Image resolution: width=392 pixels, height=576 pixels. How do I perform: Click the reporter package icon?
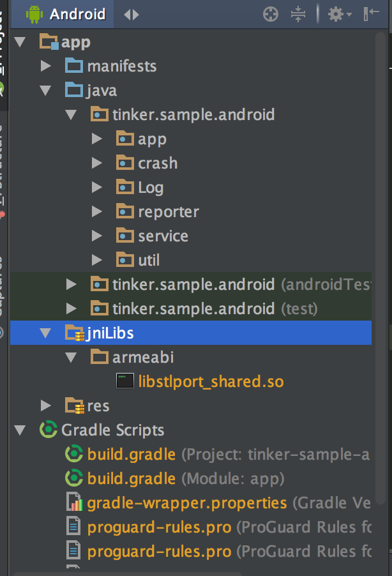pos(125,211)
